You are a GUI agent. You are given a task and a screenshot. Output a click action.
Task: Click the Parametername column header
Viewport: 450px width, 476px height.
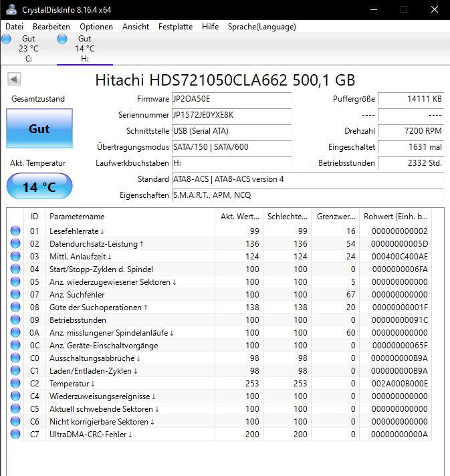coord(130,217)
